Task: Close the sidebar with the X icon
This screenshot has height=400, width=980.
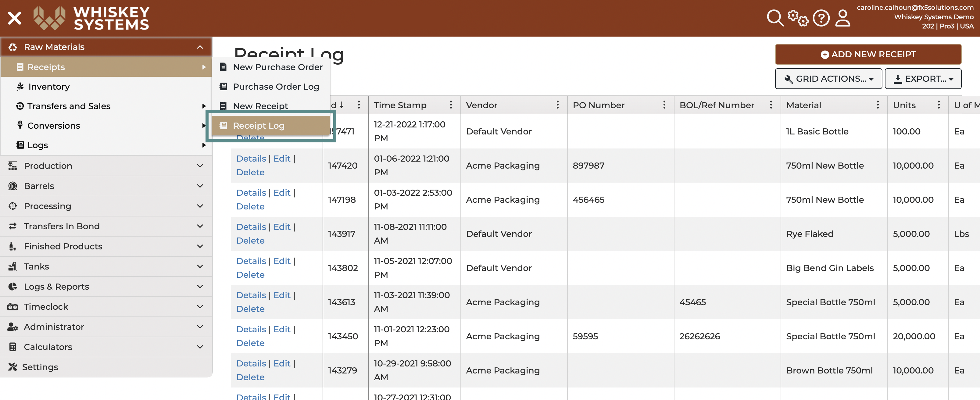Action: (14, 18)
